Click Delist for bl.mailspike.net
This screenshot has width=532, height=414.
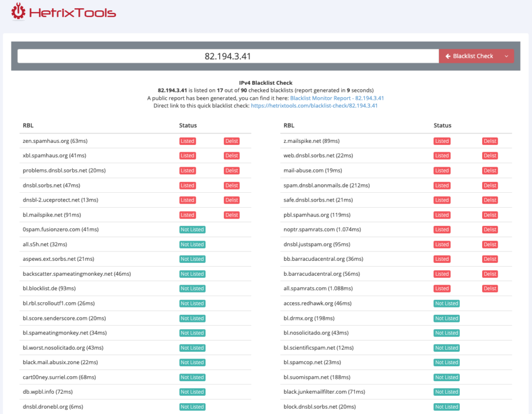coord(232,215)
